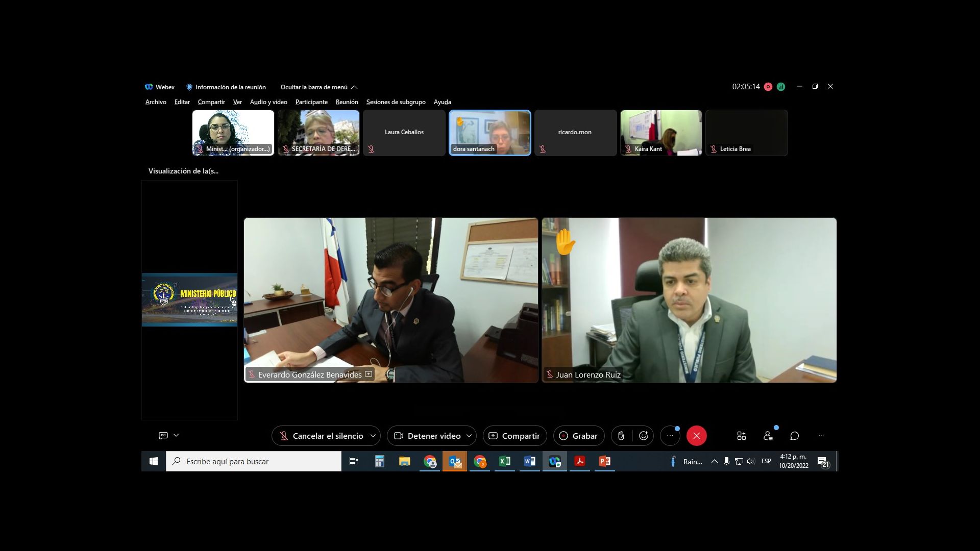The height and width of the screenshot is (551, 980).
Task: Expand audio options arrow beside Cancelar el silencio
Action: click(373, 436)
